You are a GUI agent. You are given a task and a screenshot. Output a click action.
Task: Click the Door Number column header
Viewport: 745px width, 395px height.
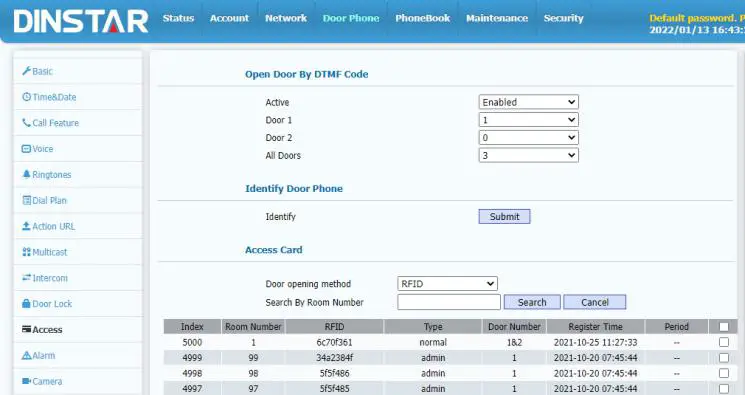point(514,327)
